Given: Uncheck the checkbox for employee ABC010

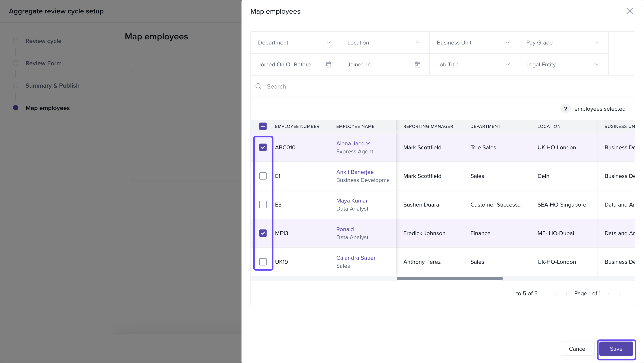Looking at the screenshot, I should [x=263, y=147].
